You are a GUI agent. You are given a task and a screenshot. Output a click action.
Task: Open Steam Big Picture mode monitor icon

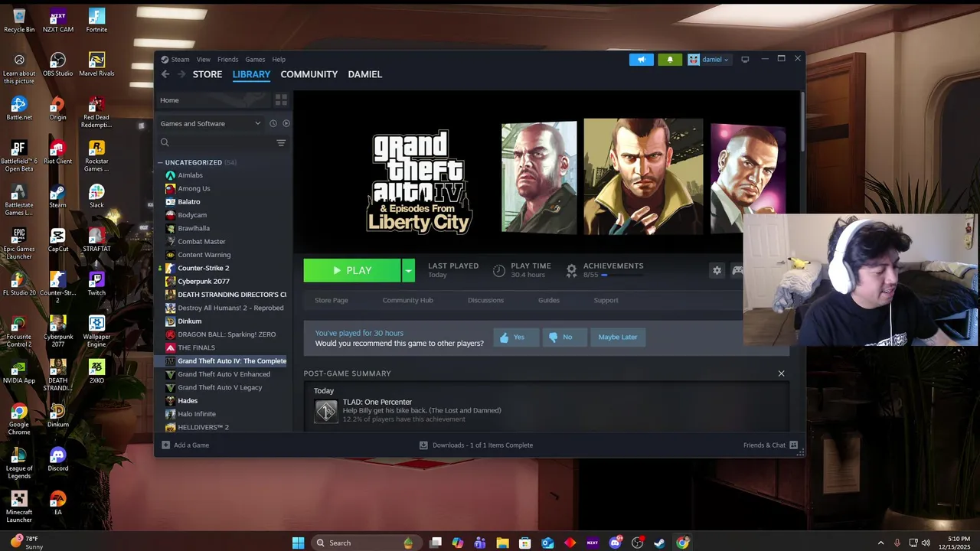[745, 60]
